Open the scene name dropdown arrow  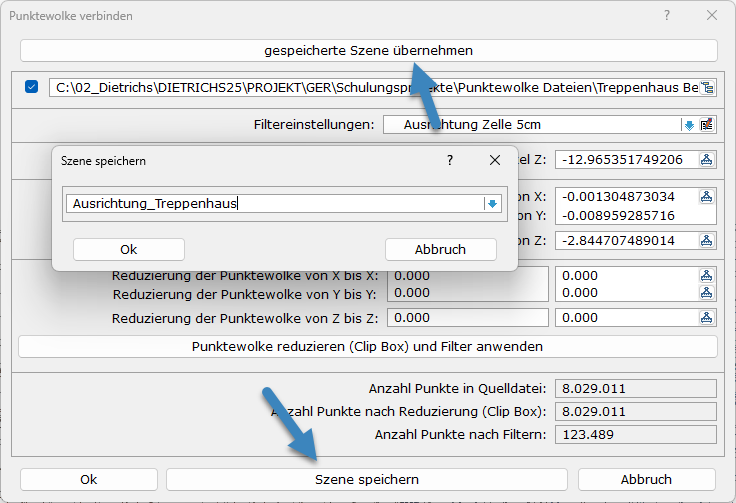click(x=492, y=204)
